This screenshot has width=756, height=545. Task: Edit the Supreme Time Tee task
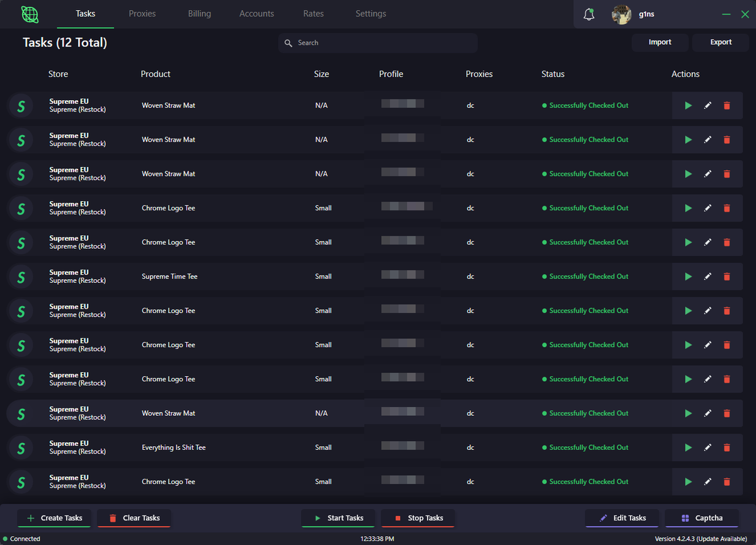[x=707, y=277]
